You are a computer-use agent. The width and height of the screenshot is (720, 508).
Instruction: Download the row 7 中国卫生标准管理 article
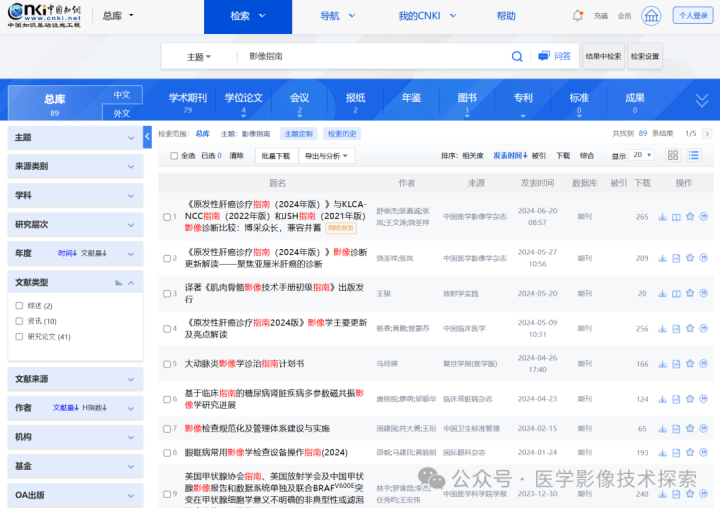pyautogui.click(x=662, y=429)
